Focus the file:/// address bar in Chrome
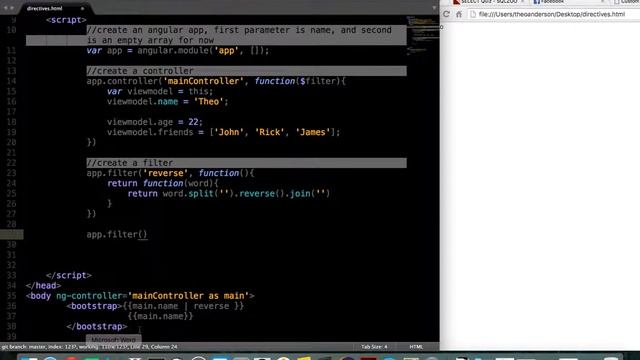640x360 pixels. coord(552,14)
